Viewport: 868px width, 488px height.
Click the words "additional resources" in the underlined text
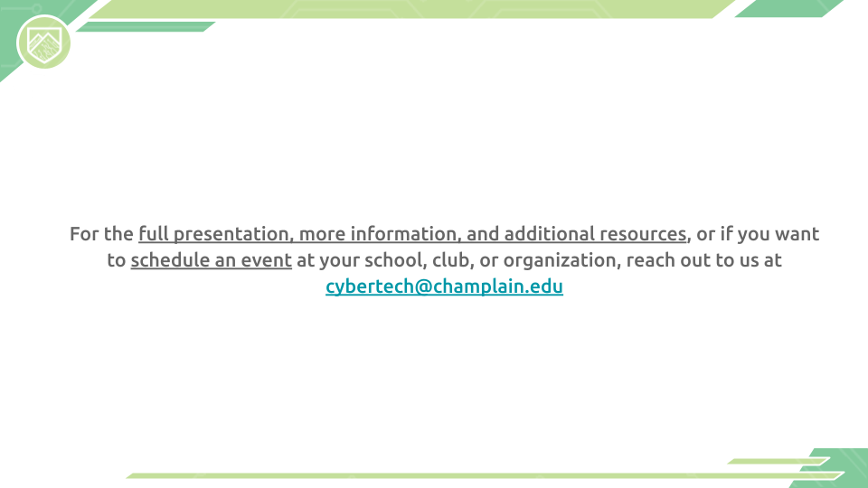[595, 234]
